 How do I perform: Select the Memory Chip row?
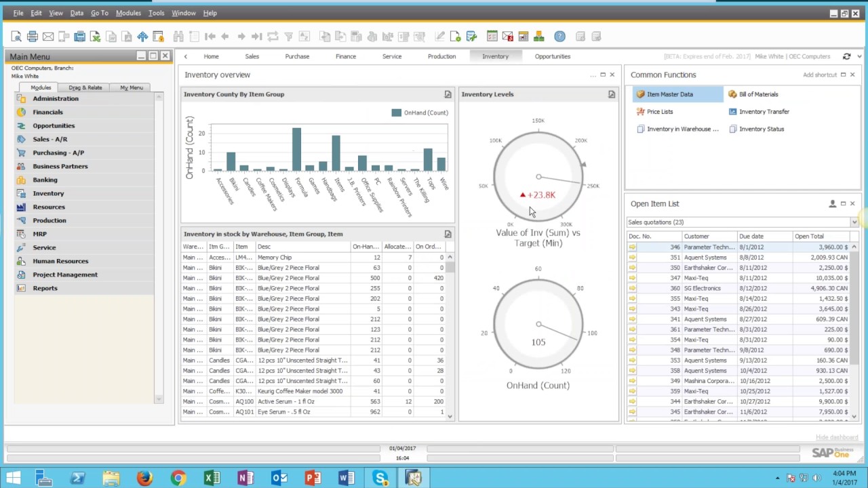(x=313, y=258)
